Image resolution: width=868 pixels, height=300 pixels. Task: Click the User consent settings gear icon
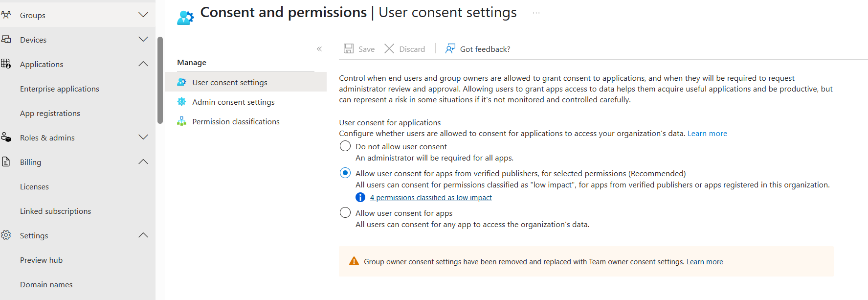click(x=181, y=82)
